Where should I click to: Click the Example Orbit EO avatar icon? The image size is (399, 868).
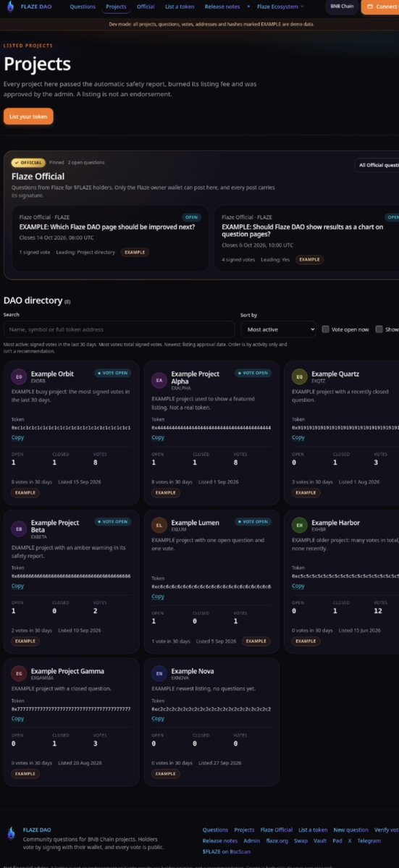point(19,377)
